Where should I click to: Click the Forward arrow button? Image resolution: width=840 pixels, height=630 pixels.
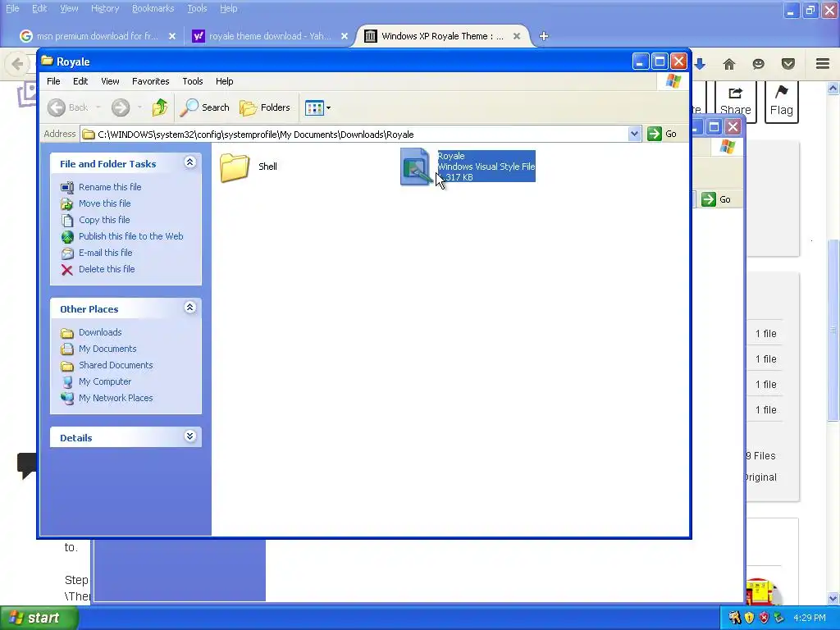[121, 107]
